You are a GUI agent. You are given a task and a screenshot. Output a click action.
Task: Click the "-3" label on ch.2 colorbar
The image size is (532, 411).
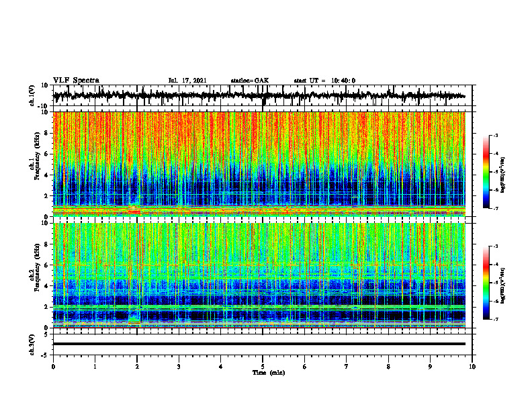point(495,246)
